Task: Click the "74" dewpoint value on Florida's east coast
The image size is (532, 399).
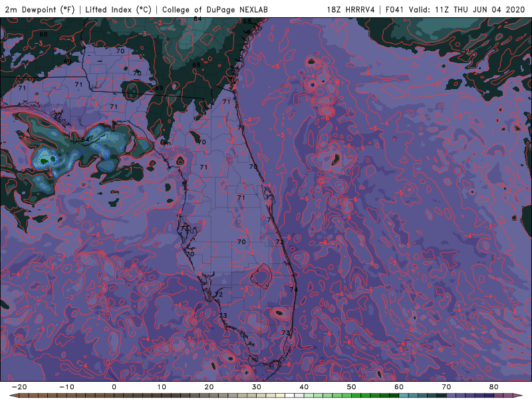Action: click(293, 289)
